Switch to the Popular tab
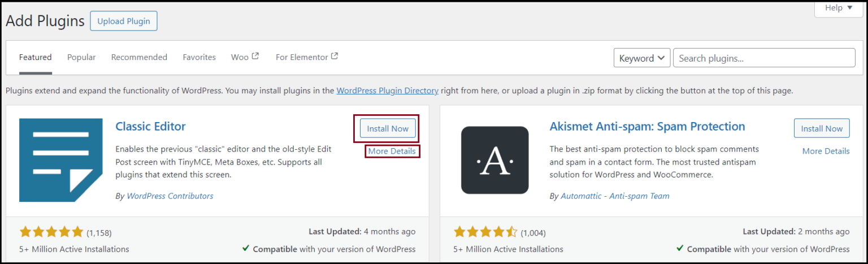 coord(81,57)
